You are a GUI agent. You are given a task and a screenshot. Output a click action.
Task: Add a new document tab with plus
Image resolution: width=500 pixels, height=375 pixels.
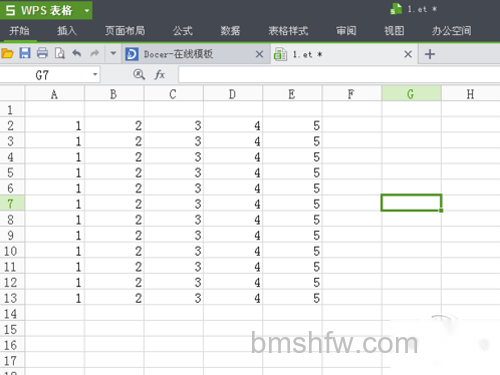pos(430,54)
